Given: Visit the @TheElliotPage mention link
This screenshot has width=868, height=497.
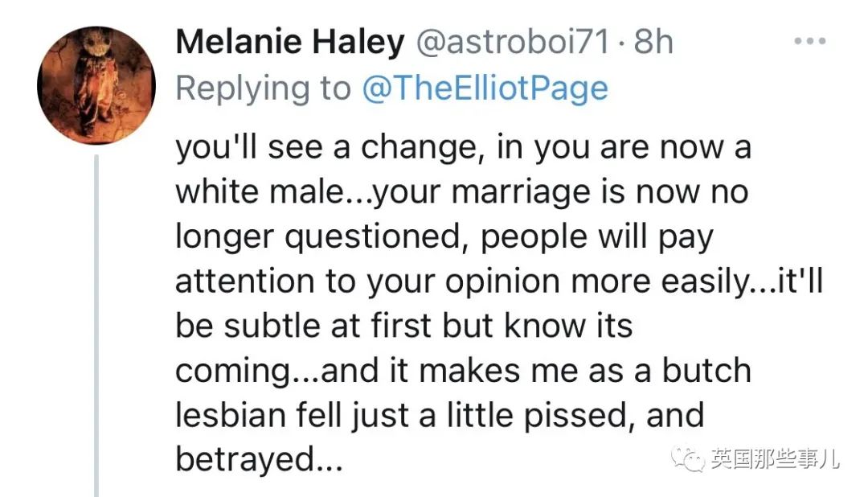Looking at the screenshot, I should click(485, 88).
